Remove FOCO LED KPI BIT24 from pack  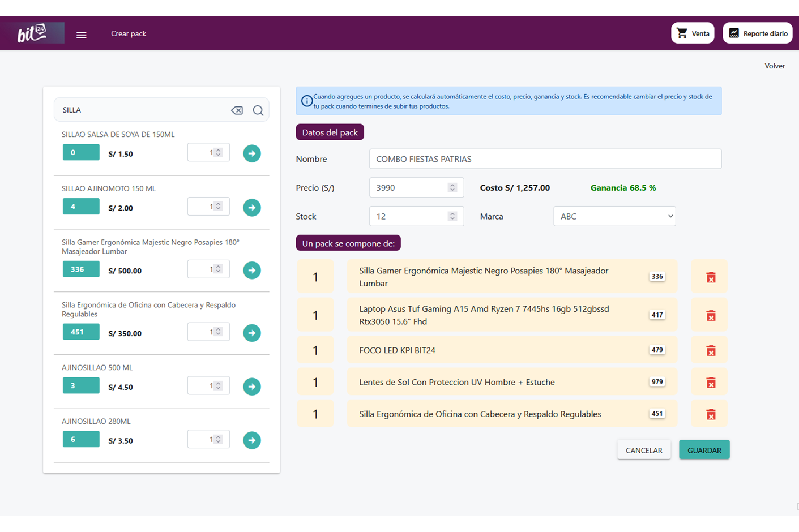click(x=711, y=351)
